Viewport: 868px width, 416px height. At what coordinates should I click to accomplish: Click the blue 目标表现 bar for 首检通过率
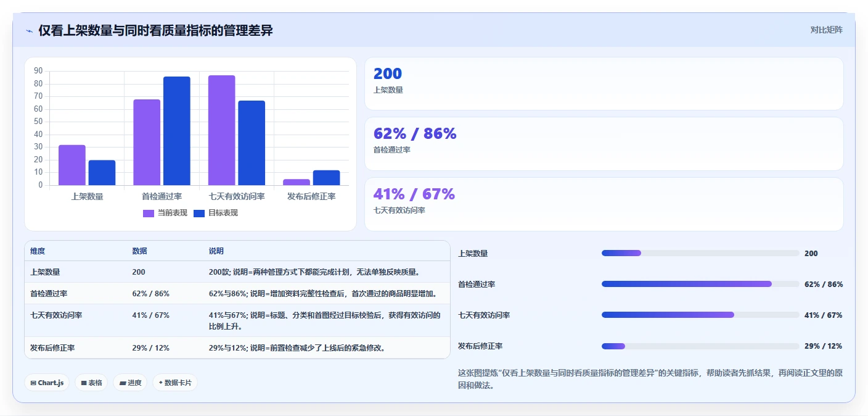177,131
